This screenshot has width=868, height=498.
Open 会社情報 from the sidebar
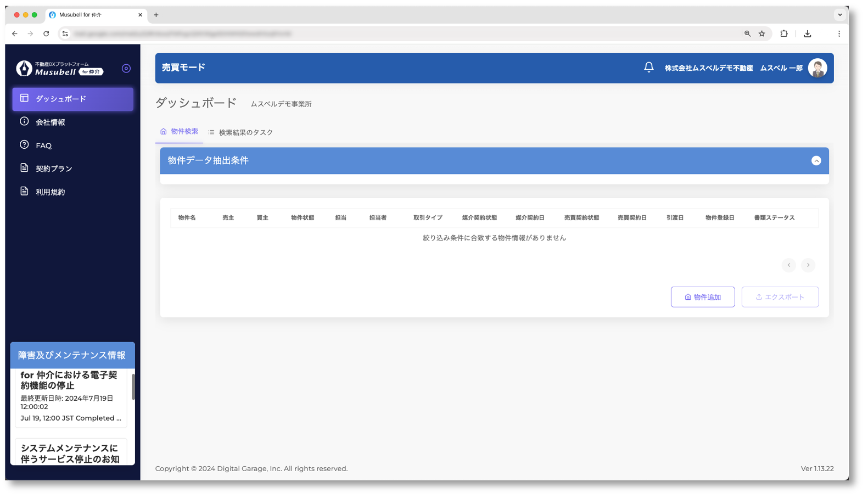pyautogui.click(x=50, y=122)
